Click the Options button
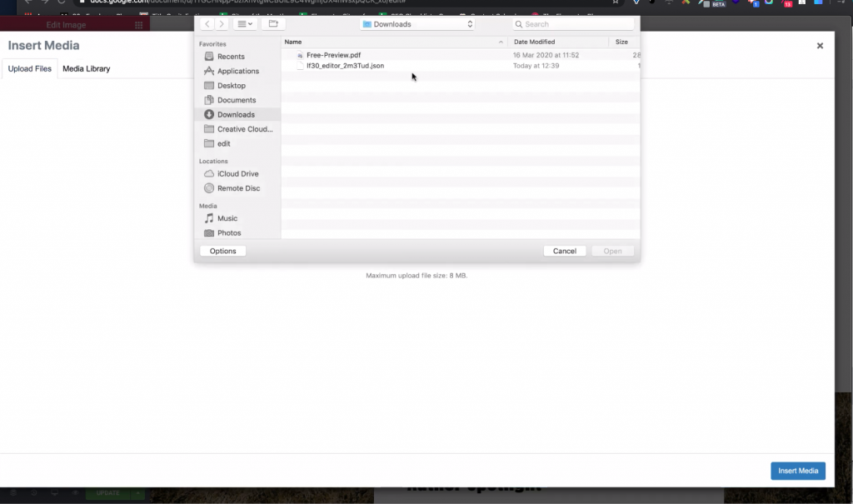 [x=222, y=251]
